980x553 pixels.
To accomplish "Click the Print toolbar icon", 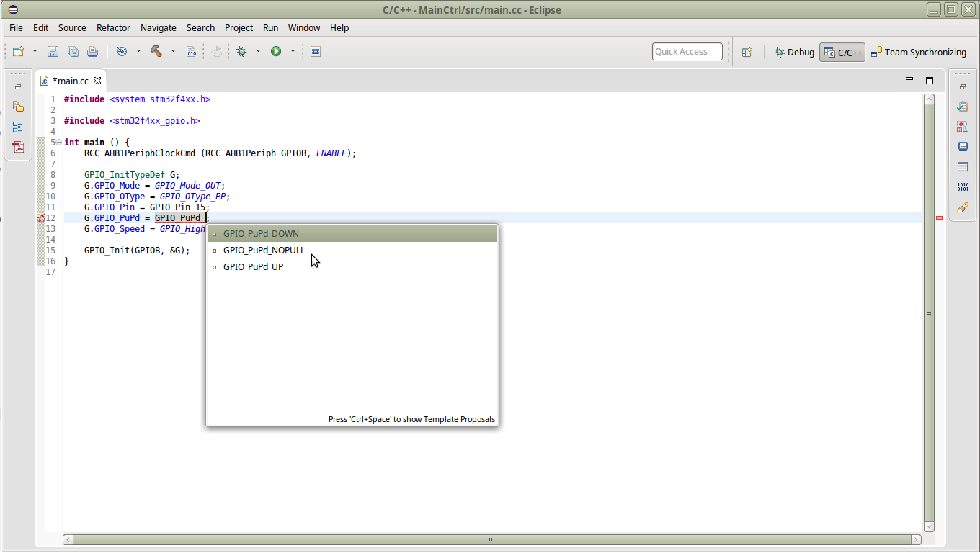I will [x=92, y=52].
